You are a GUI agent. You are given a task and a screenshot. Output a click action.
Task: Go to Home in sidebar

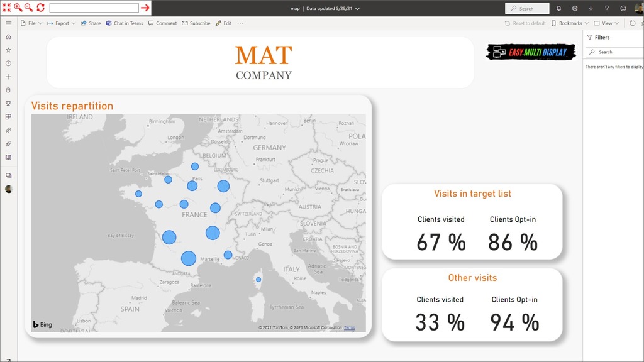pyautogui.click(x=8, y=37)
